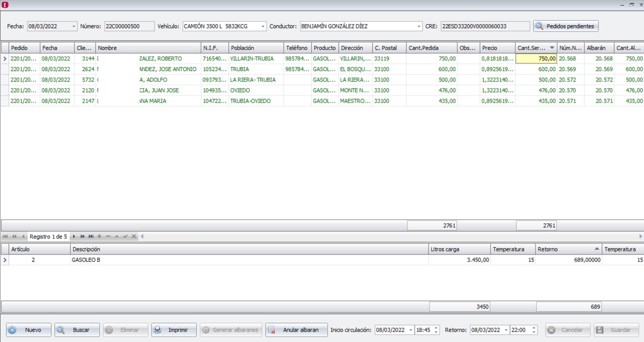
Task: Open Cant.Ser column filter dropdown
Action: (x=552, y=48)
